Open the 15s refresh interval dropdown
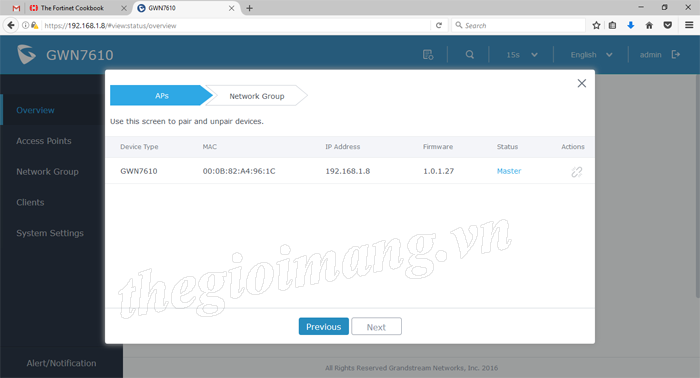 (521, 55)
